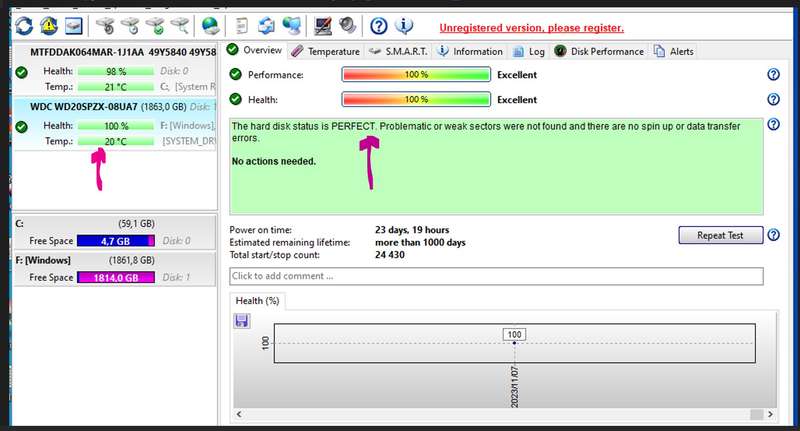Click the disk icon with dark disc overlay
This screenshot has height=431, width=800.
click(105, 26)
